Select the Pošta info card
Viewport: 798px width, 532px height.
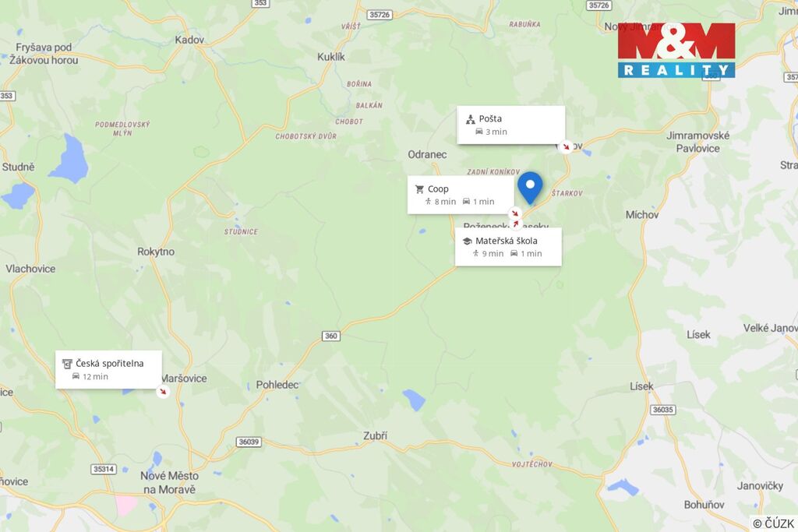pos(511,125)
